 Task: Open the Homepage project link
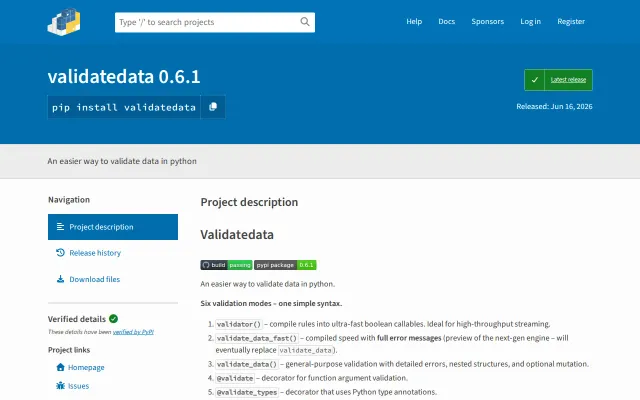(86, 367)
